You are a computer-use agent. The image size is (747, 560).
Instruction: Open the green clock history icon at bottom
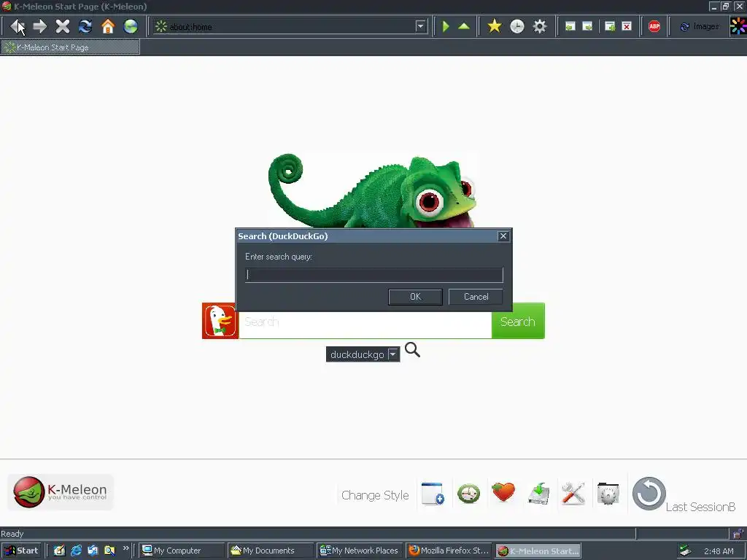point(468,494)
